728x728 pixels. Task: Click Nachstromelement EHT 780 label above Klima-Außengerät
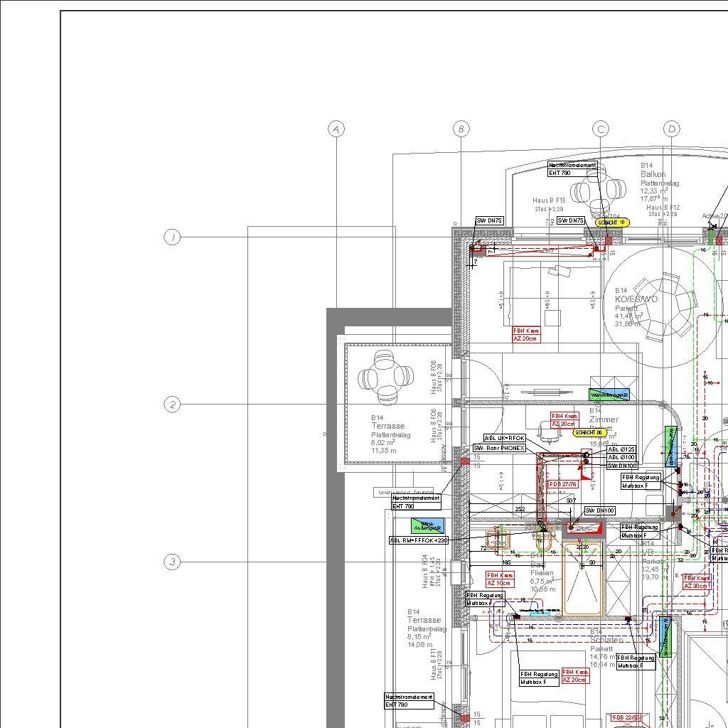417,502
